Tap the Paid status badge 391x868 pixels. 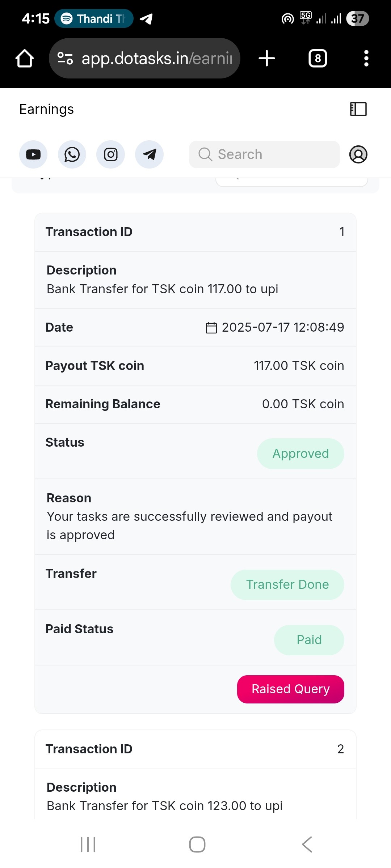click(309, 640)
